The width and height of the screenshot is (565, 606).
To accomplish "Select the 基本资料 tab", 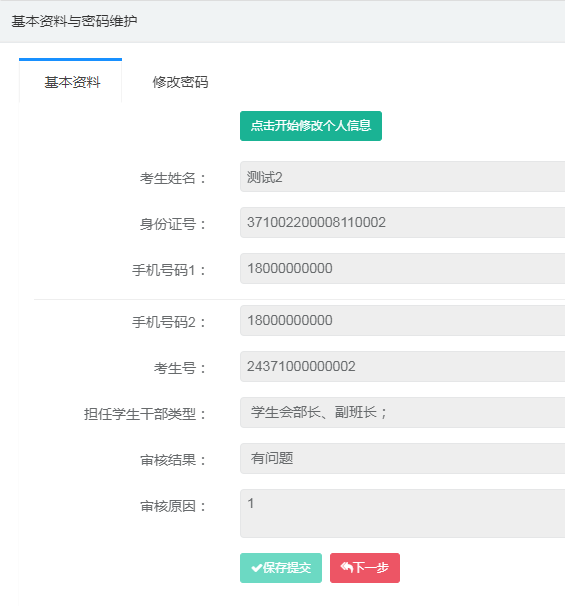I will tap(70, 81).
